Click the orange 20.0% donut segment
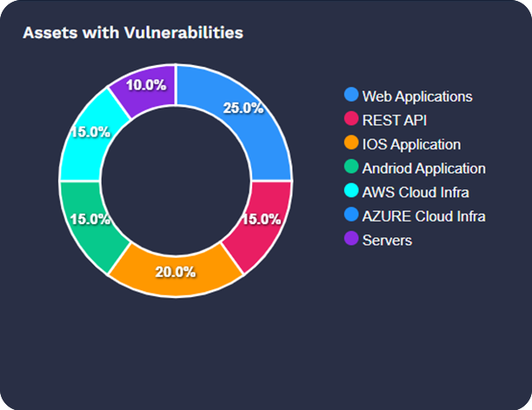This screenshot has height=410, width=532. pyautogui.click(x=176, y=272)
